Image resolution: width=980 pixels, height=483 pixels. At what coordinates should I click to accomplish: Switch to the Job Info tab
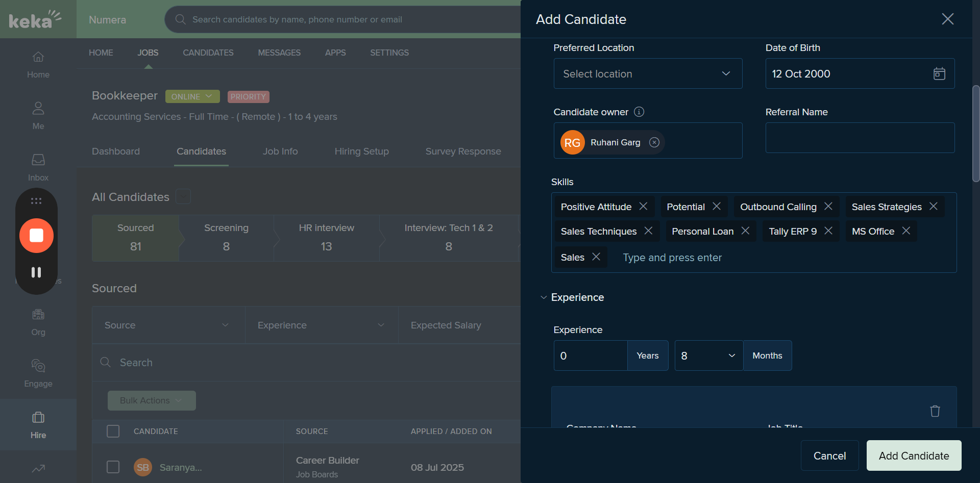coord(280,151)
